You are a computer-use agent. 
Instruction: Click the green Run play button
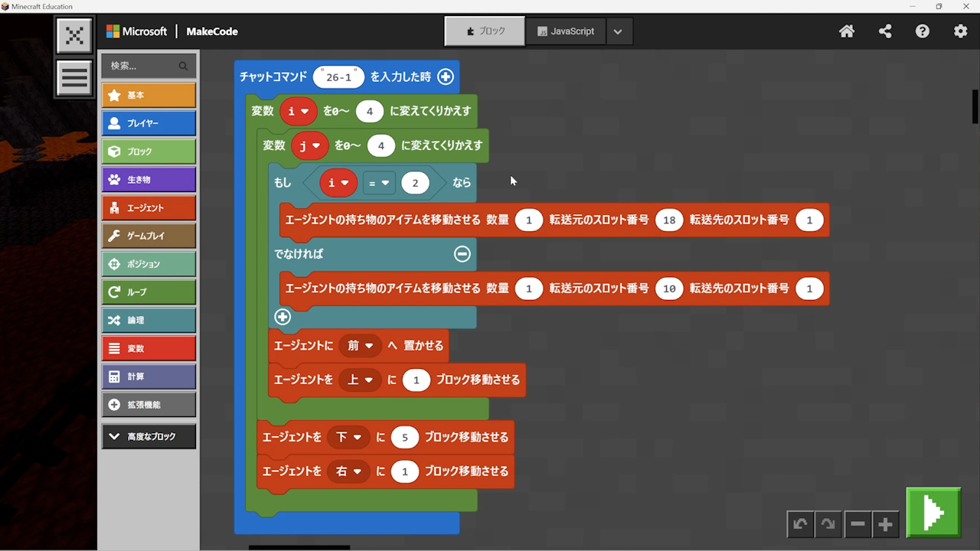pos(933,512)
